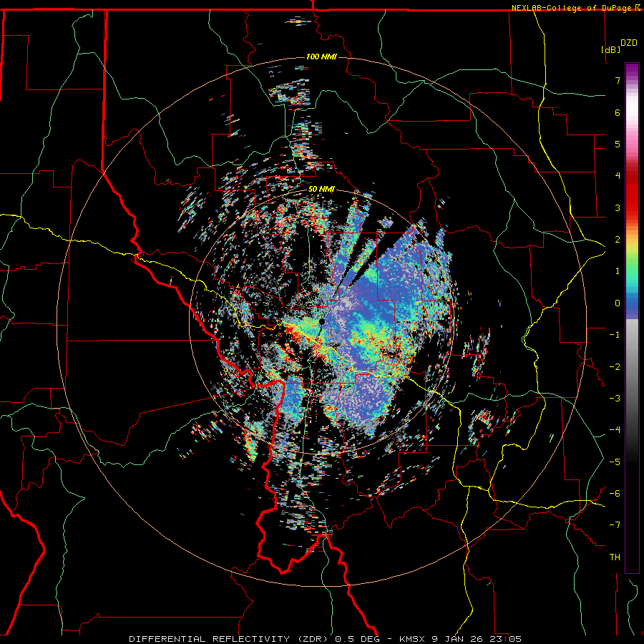Click the 100 NMI range ring label
The image size is (644, 644).
tap(321, 57)
